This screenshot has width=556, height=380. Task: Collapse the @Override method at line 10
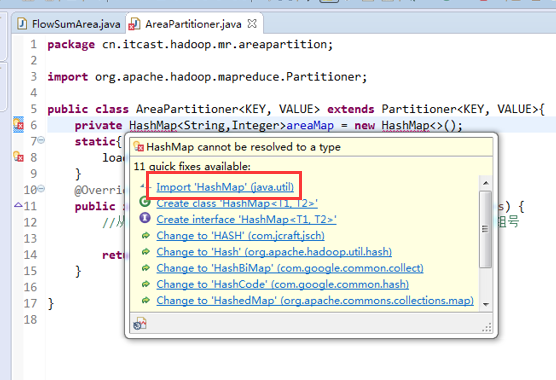(41, 189)
